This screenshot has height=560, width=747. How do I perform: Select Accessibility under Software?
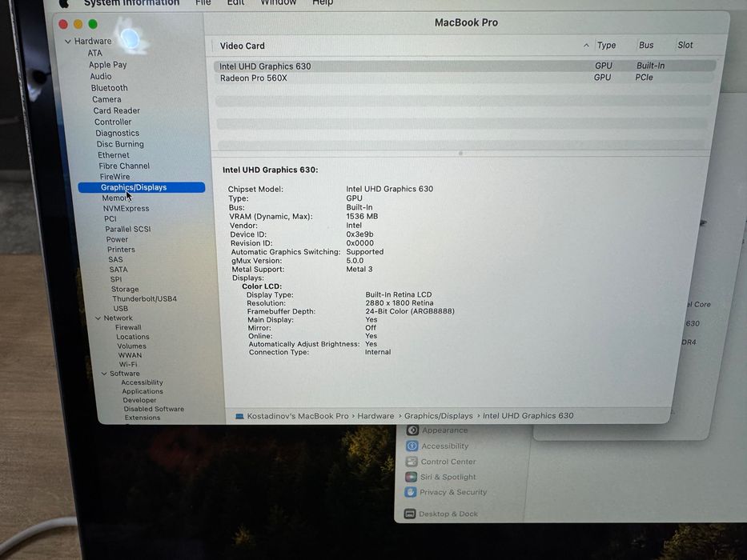point(142,382)
